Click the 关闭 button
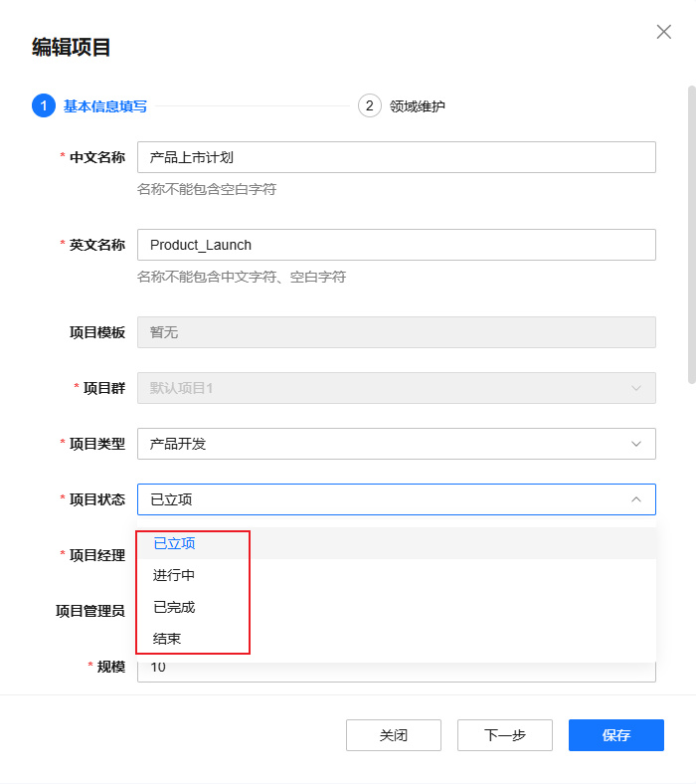This screenshot has height=784, width=696. (x=394, y=735)
